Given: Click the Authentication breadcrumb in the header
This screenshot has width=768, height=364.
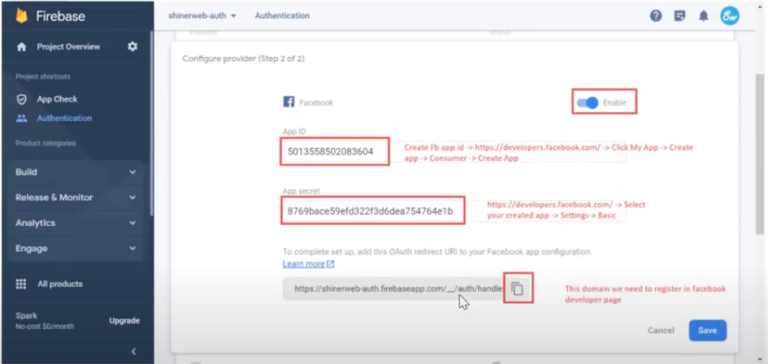Looking at the screenshot, I should pyautogui.click(x=282, y=16).
